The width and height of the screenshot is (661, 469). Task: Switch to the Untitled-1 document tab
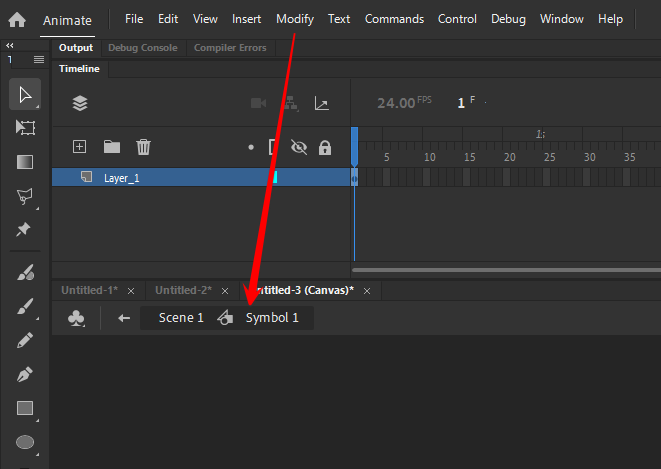[x=90, y=290]
